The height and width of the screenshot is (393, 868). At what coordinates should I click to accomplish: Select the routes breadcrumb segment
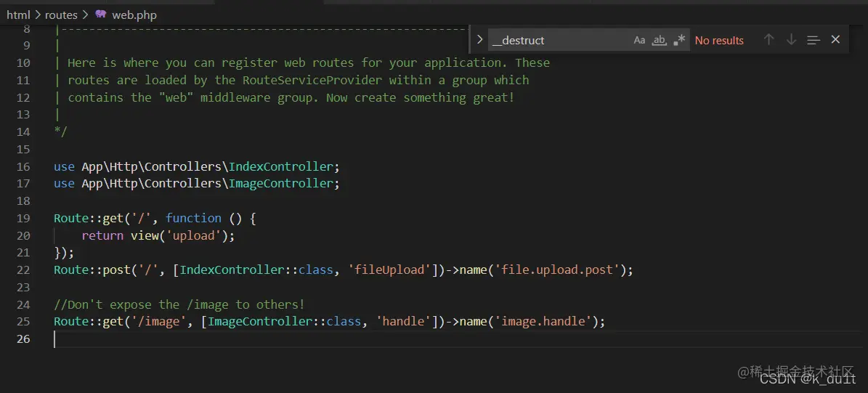click(x=61, y=15)
